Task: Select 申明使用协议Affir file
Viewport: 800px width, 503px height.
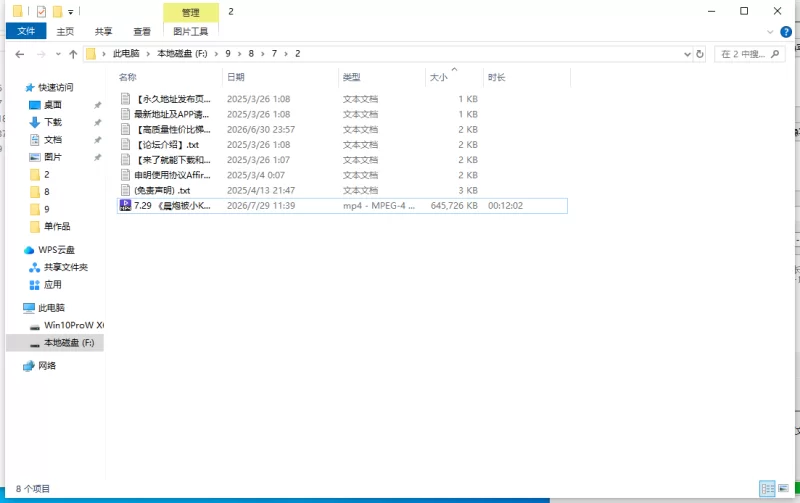Action: pos(172,175)
